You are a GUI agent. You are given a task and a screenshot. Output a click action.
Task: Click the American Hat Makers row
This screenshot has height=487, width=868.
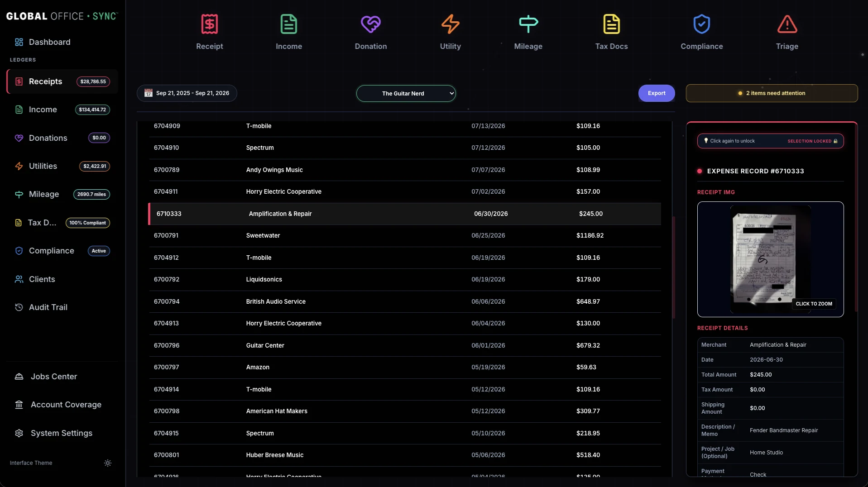[405, 411]
